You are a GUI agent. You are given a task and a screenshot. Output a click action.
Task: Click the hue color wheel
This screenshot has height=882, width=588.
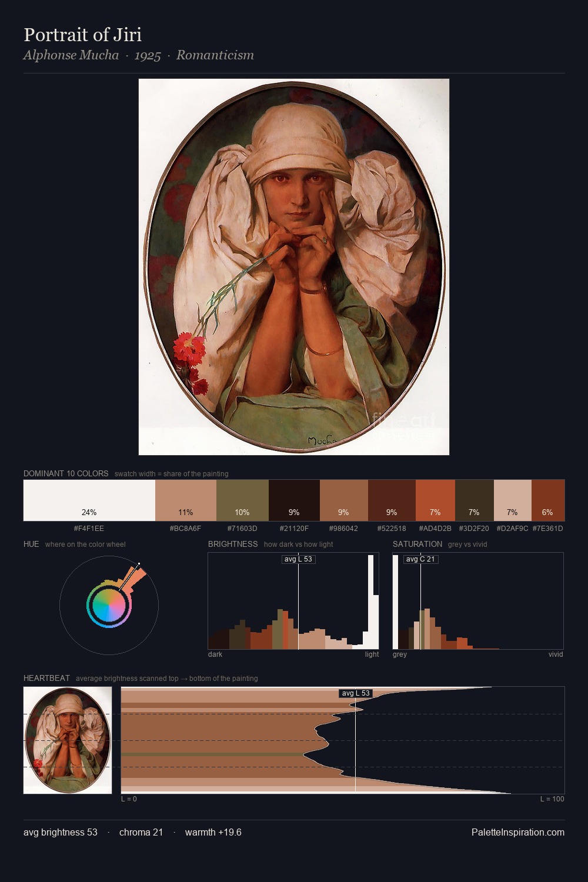[x=109, y=605]
